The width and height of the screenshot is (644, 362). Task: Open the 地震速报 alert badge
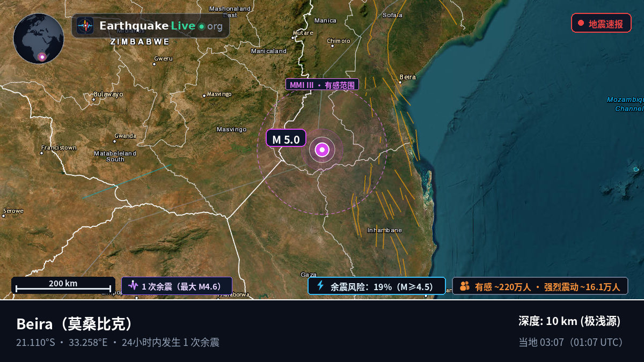pyautogui.click(x=601, y=23)
